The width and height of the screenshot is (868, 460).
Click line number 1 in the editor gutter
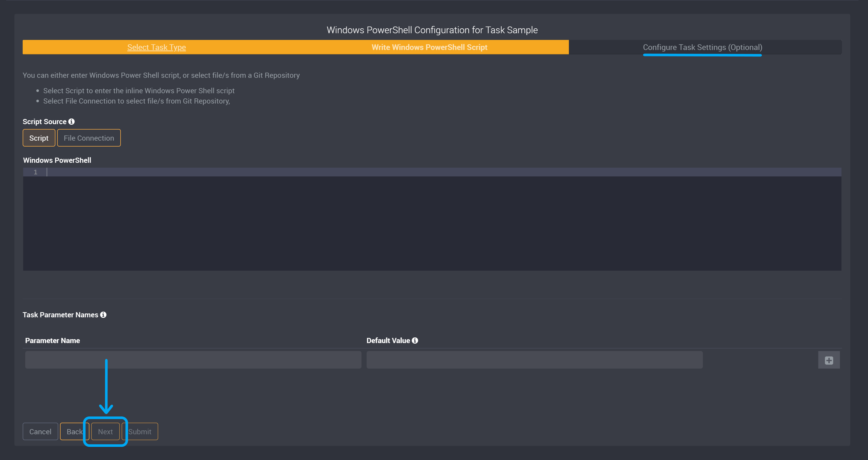35,172
